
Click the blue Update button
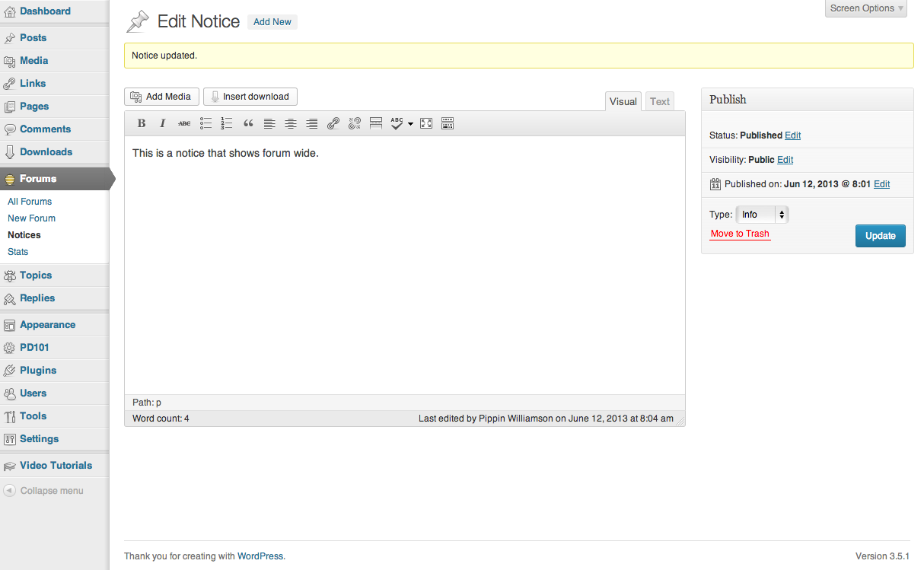(x=880, y=236)
